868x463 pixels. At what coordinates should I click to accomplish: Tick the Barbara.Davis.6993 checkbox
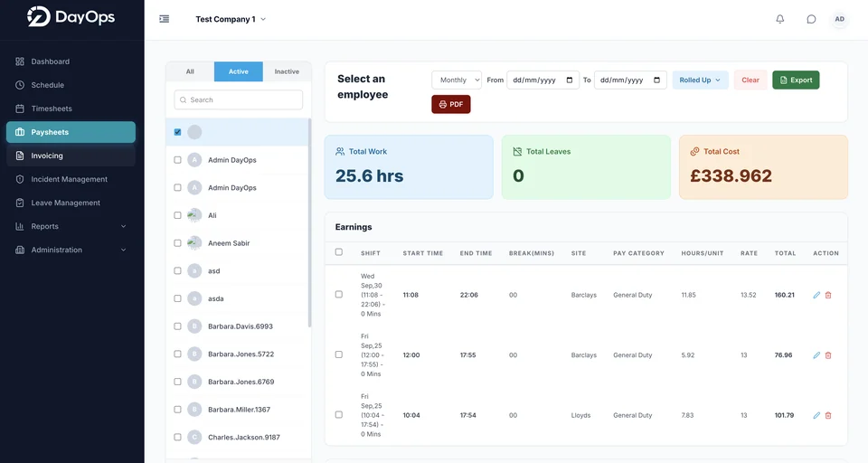click(177, 326)
